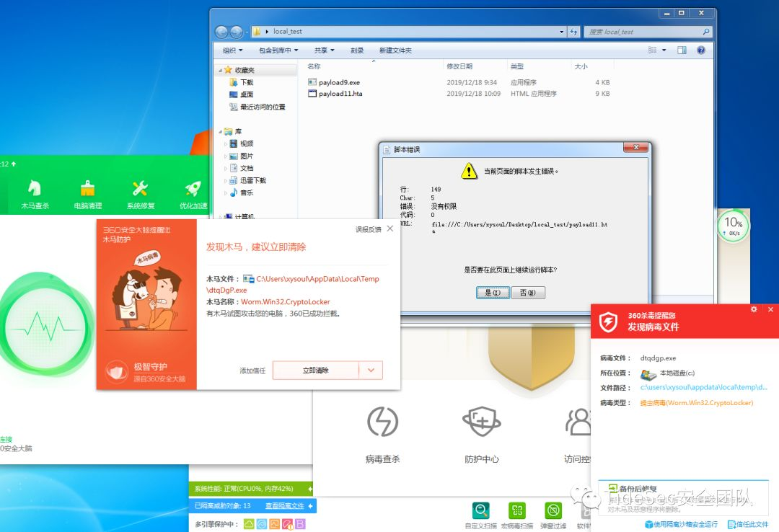Open 包含到库中 dropdown
The image size is (779, 532).
pyautogui.click(x=278, y=50)
